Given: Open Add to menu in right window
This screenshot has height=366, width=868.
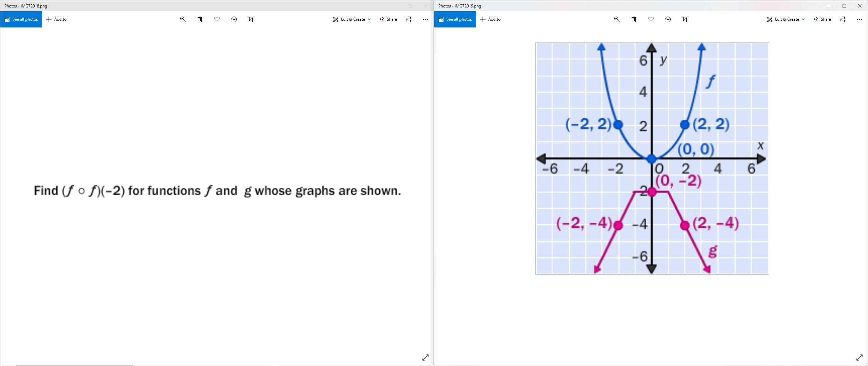Looking at the screenshot, I should click(490, 19).
